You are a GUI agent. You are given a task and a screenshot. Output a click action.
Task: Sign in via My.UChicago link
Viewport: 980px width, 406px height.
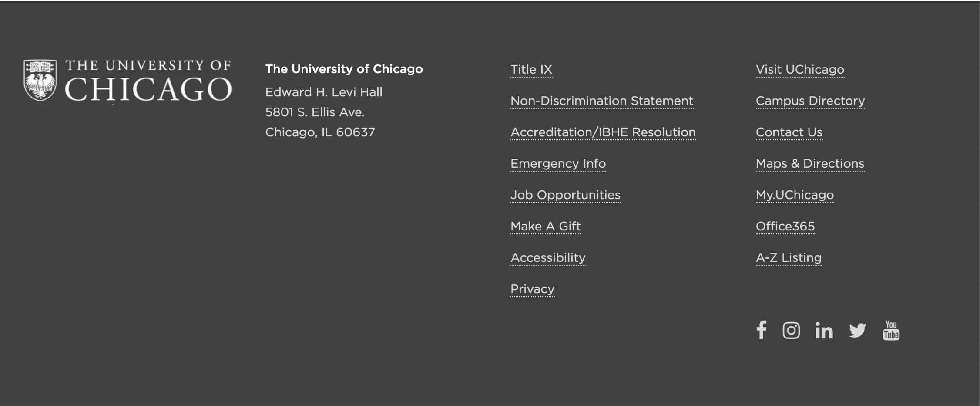pos(795,195)
